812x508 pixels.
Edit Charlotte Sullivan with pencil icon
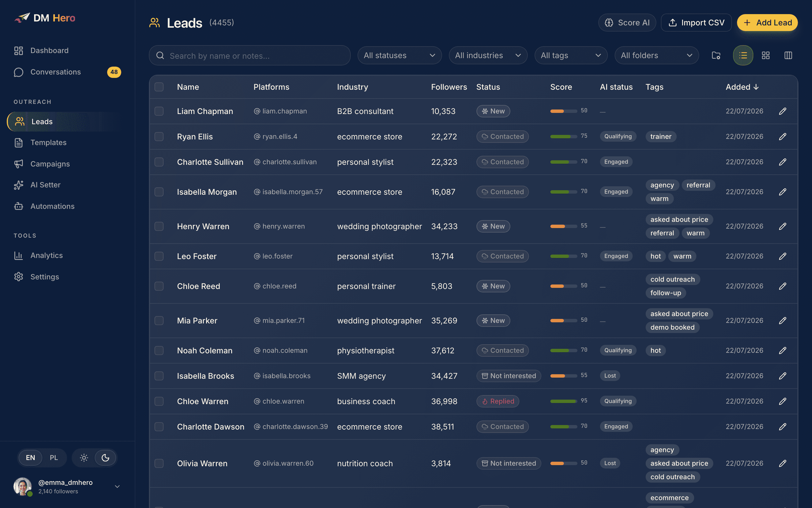[x=782, y=162]
